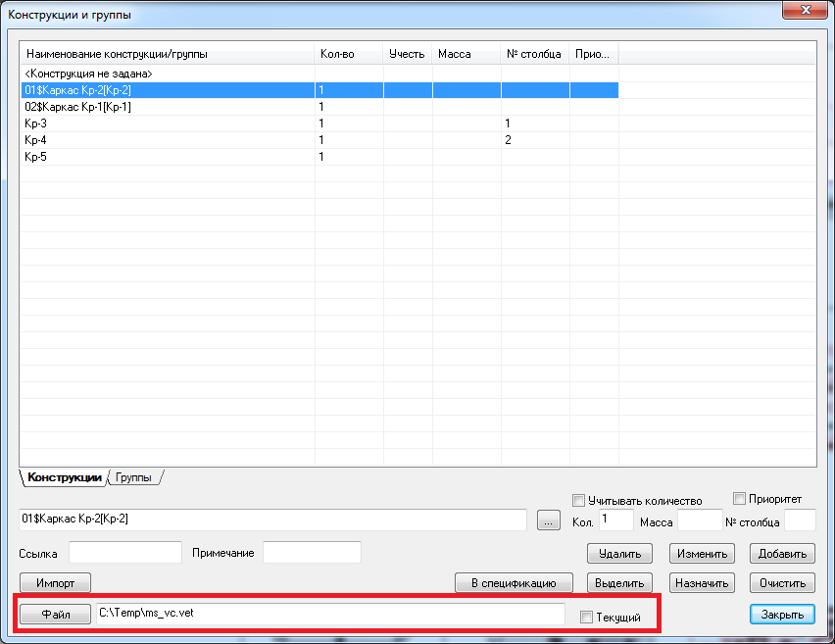Click the file path field C:\Temp\ms_vc.vet
This screenshot has width=835, height=644.
[x=329, y=614]
